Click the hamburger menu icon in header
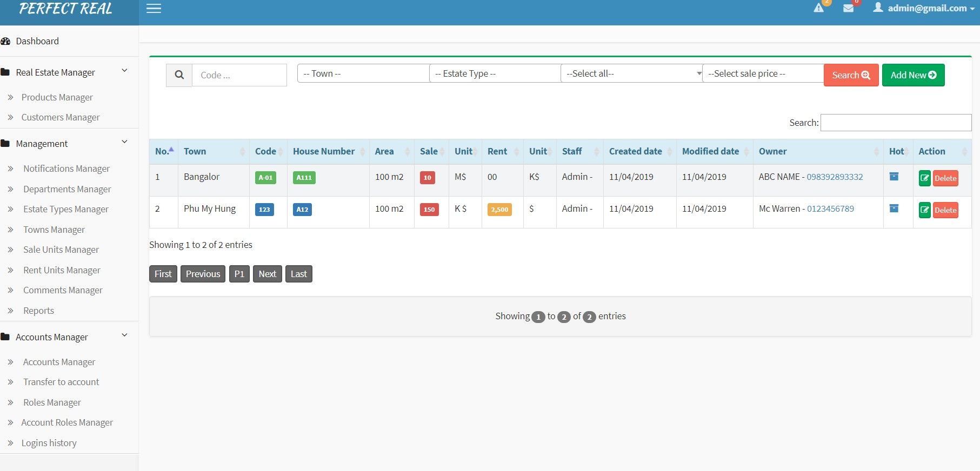The width and height of the screenshot is (980, 471). [x=154, y=9]
